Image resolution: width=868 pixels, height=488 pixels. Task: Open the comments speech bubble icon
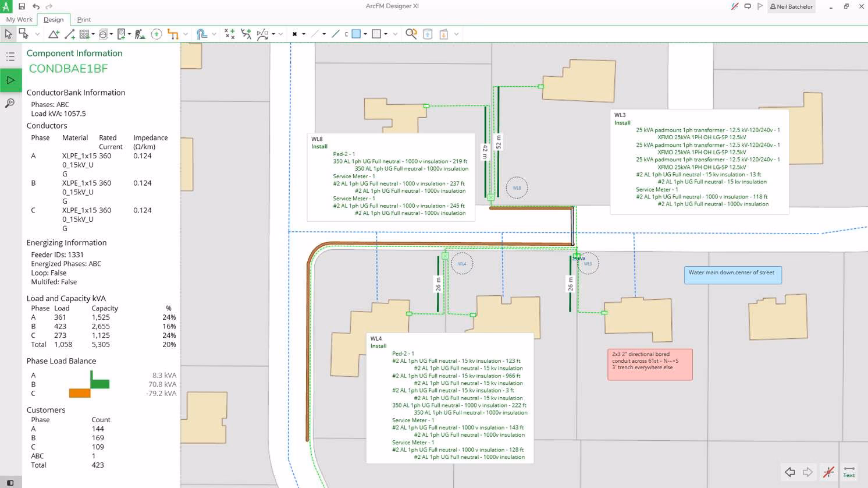[x=748, y=6]
